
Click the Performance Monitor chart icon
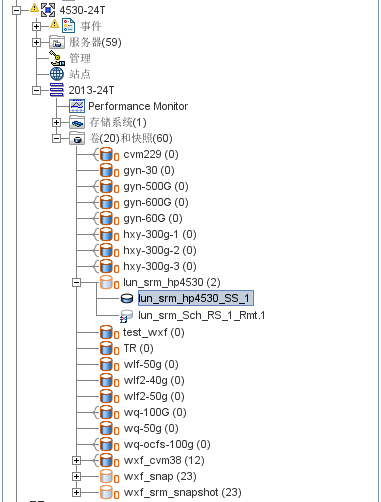click(77, 106)
